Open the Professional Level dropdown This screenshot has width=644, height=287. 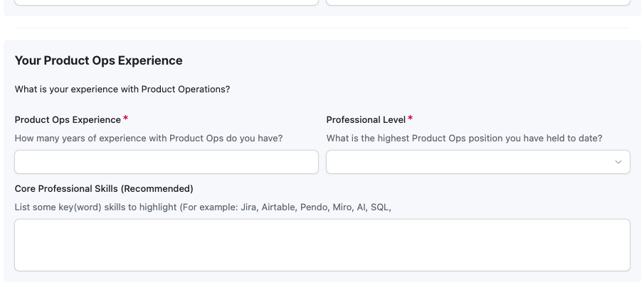pyautogui.click(x=477, y=162)
